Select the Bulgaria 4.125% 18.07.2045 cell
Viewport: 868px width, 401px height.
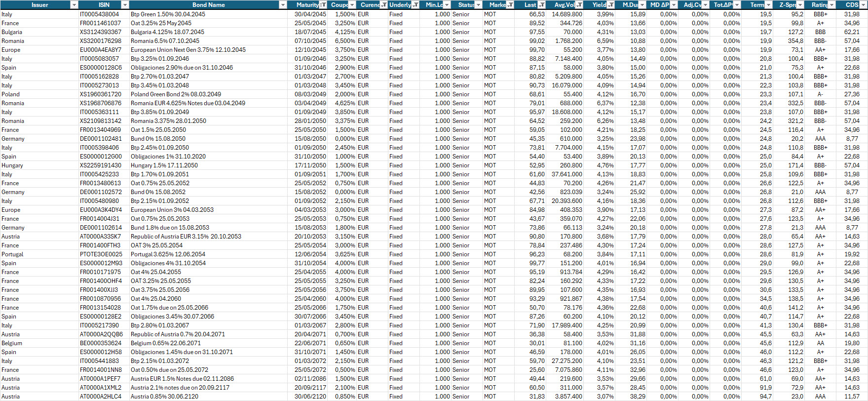pyautogui.click(x=167, y=32)
